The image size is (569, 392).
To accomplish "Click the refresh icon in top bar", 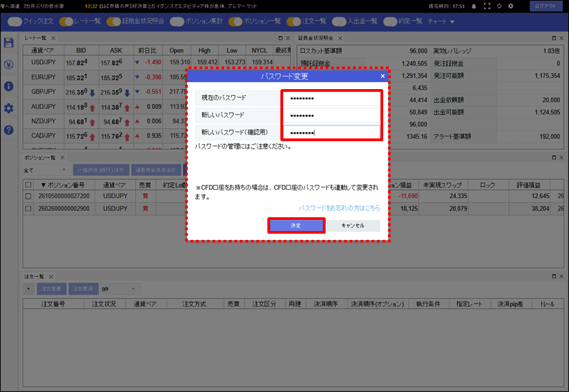I will click(499, 6).
